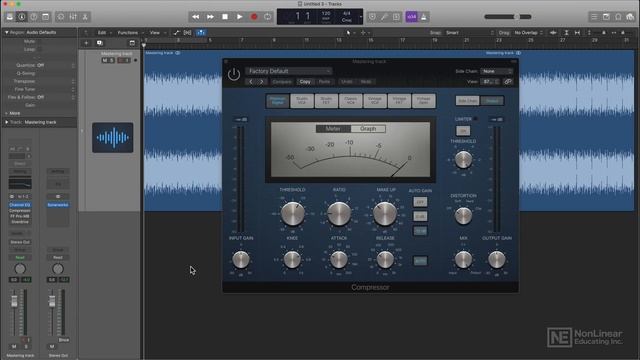Expand the More section in inspector

click(x=12, y=113)
